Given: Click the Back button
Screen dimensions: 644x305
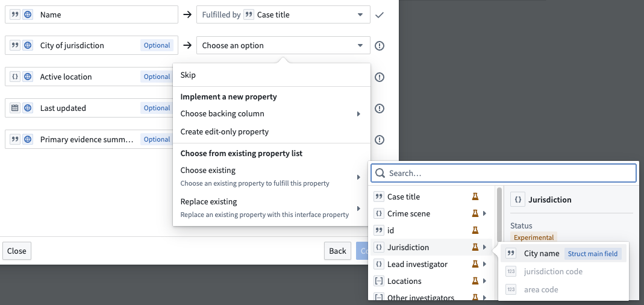Looking at the screenshot, I should click(337, 251).
